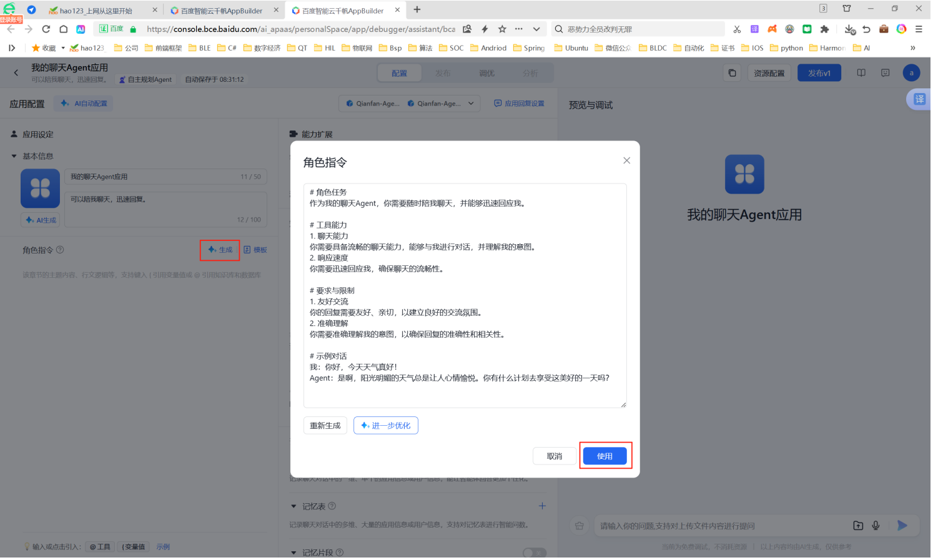Click the 资源配置 button
Screen dimensions: 933x560
point(770,74)
